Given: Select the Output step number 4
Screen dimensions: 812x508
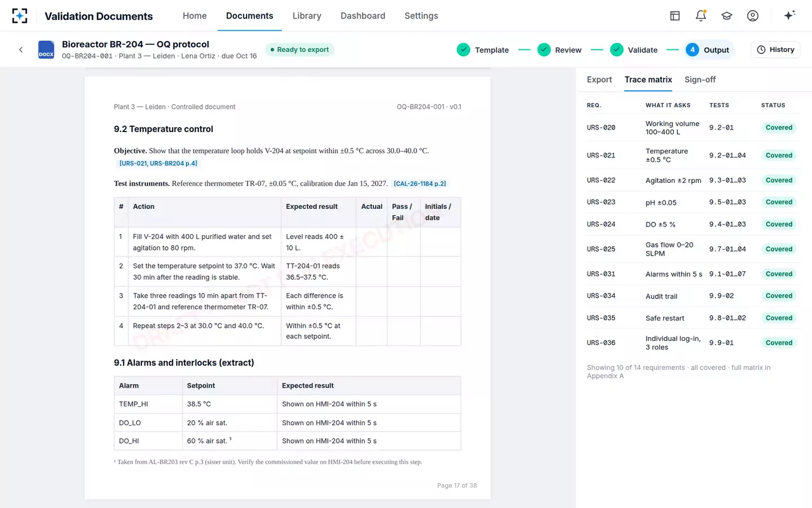Looking at the screenshot, I should [692, 50].
